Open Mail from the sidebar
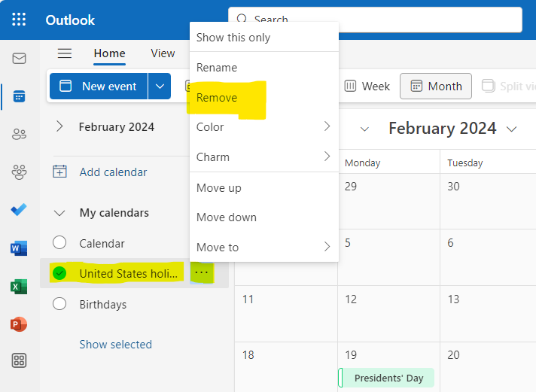Screen dimensions: 536x392 tap(19, 59)
